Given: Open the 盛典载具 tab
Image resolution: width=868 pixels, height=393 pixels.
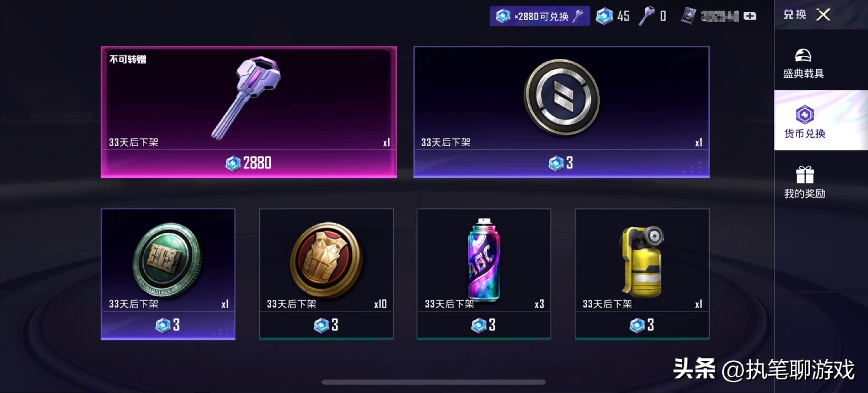Looking at the screenshot, I should click(804, 63).
